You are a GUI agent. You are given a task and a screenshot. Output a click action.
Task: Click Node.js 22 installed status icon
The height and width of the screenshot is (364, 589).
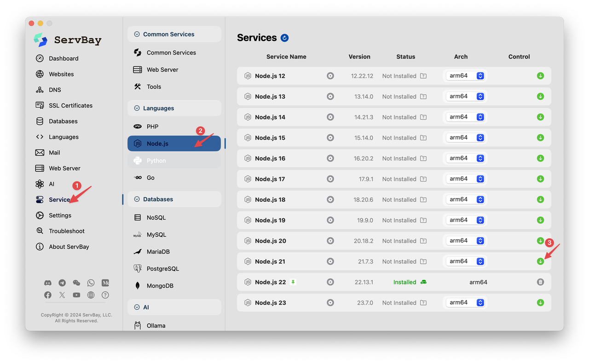(423, 282)
